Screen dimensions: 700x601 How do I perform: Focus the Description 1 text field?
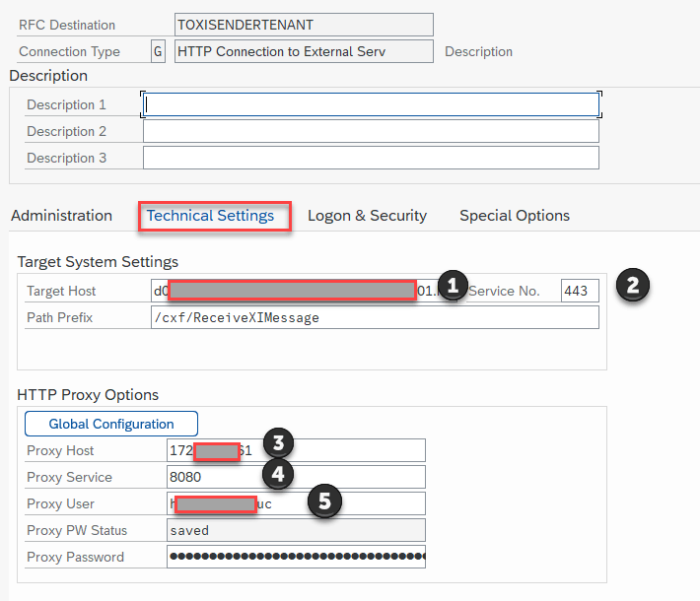click(371, 104)
